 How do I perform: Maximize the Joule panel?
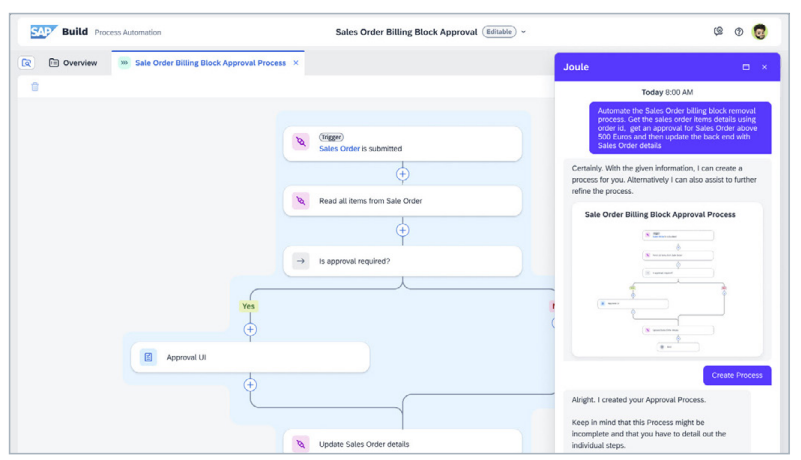(x=746, y=67)
